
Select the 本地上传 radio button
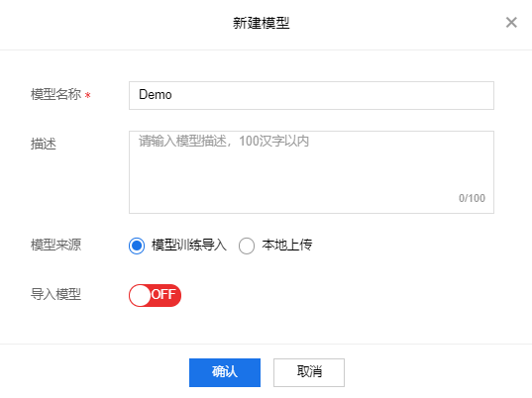click(x=247, y=246)
